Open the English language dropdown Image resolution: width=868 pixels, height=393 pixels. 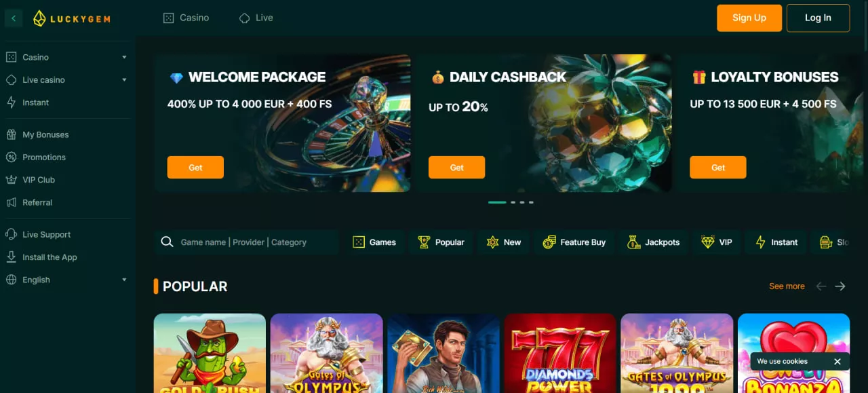[66, 280]
